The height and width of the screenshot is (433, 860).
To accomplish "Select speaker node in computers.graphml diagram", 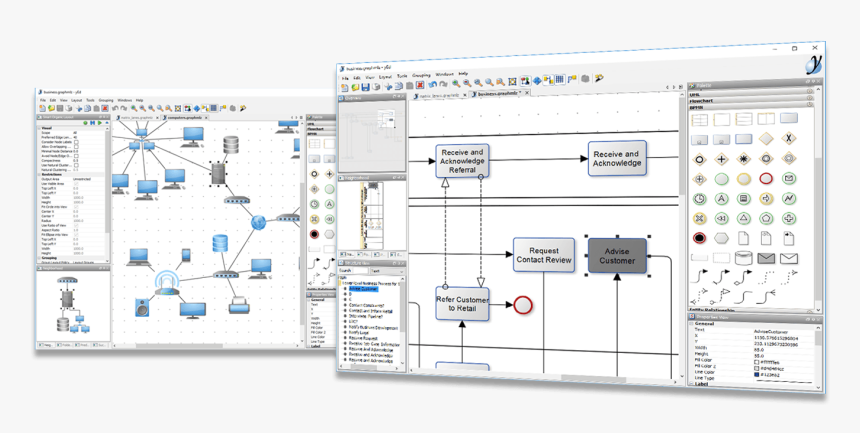I will click(x=142, y=307).
